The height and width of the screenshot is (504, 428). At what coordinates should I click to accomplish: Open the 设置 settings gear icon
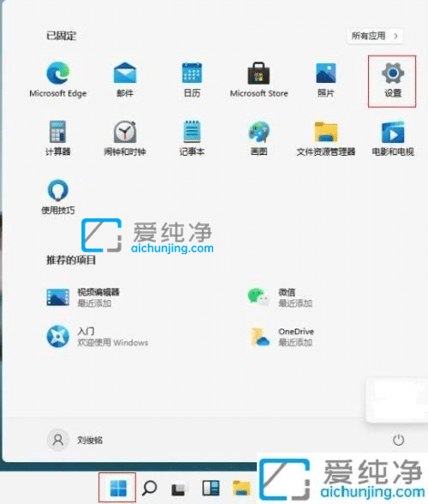[x=393, y=80]
